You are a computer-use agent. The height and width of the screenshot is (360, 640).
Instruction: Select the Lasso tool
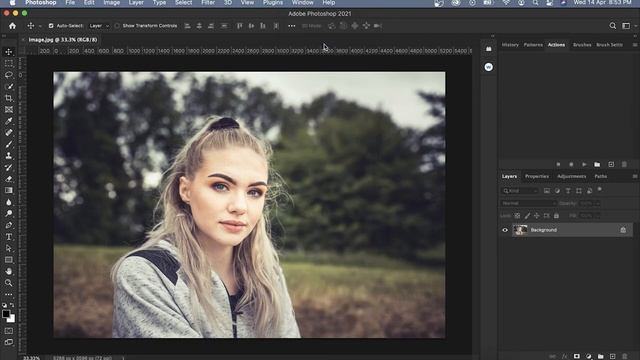(9, 75)
